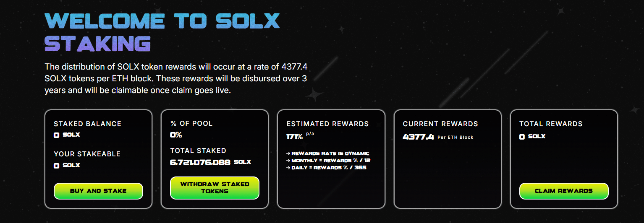
Task: Click the 0 SOLX value under Your Stakeable
Action: (x=67, y=166)
